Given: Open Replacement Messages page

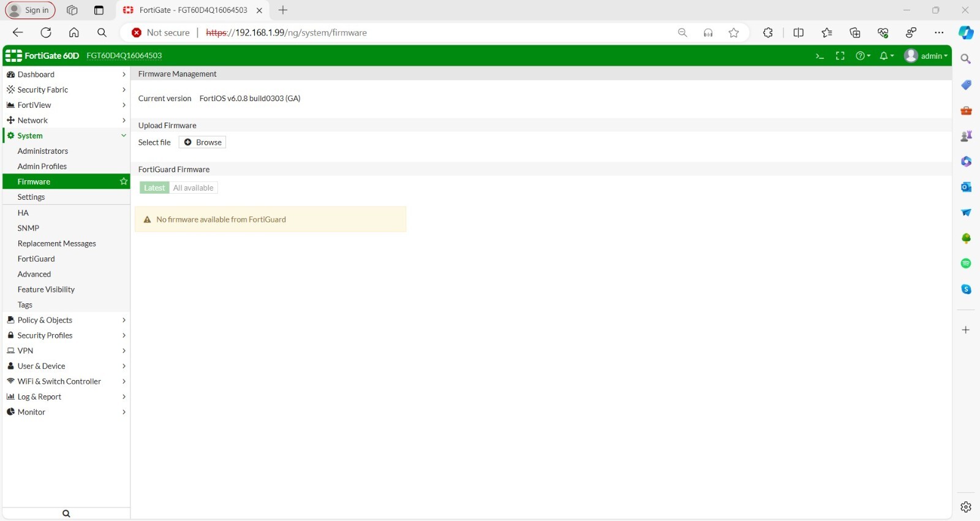Looking at the screenshot, I should coord(66,243).
